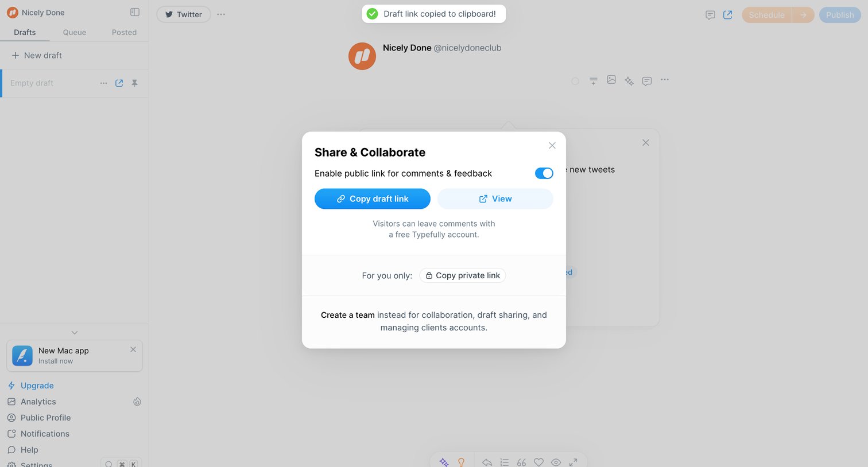Pin the Empty draft
868x467 pixels.
point(134,83)
